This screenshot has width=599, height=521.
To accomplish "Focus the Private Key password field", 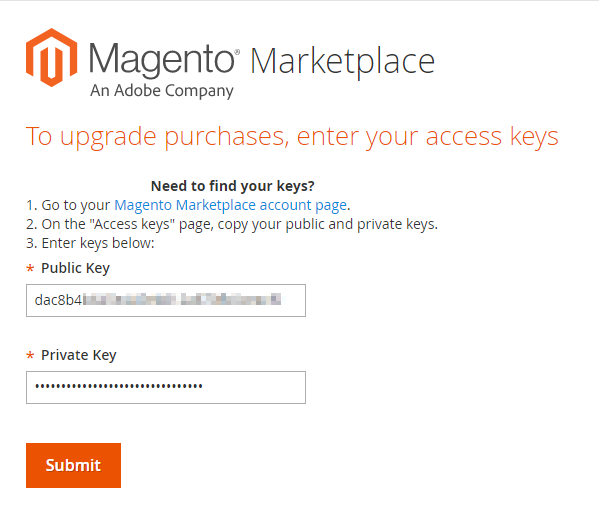I will point(166,387).
